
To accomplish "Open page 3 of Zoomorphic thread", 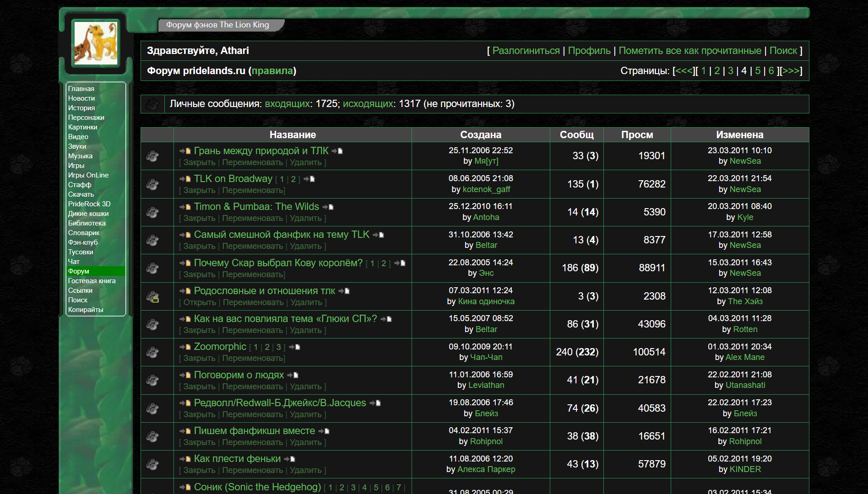I will 278,347.
